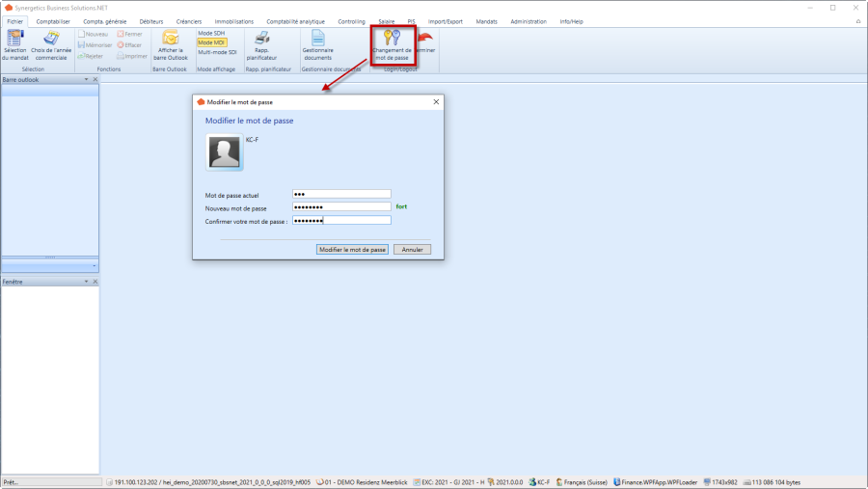This screenshot has width=868, height=489.
Task: Click the KC-F user status bar entry
Action: tap(539, 482)
